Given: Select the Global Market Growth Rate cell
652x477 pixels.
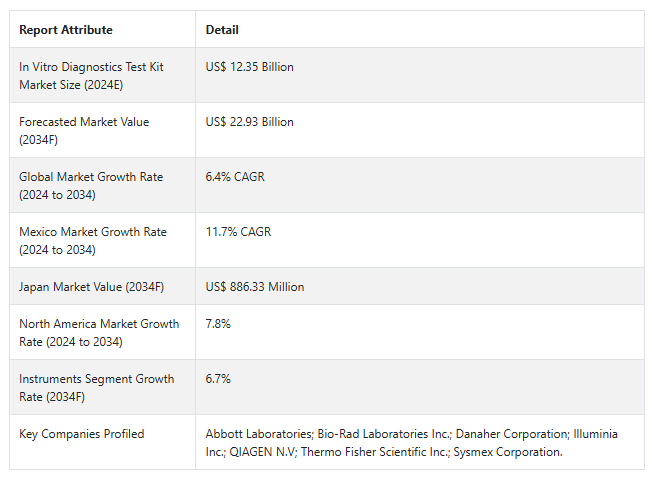Looking at the screenshot, I should pyautogui.click(x=91, y=186).
